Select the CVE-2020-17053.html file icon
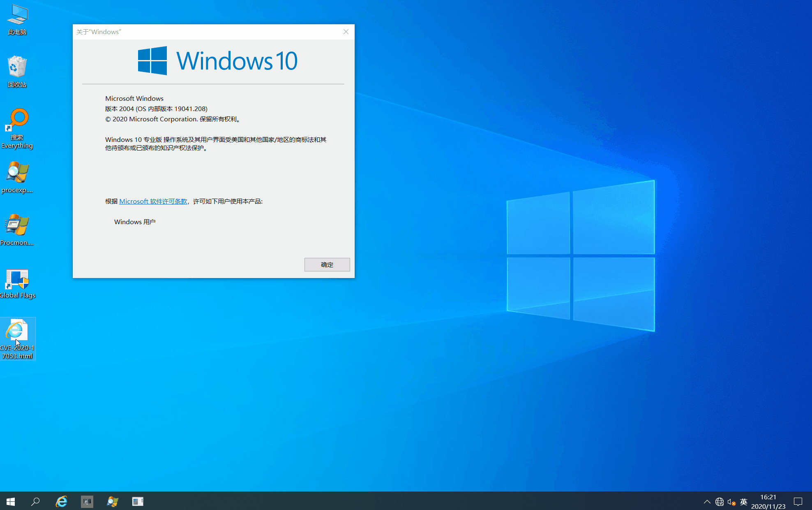Viewport: 812px width, 510px height. pos(17,339)
